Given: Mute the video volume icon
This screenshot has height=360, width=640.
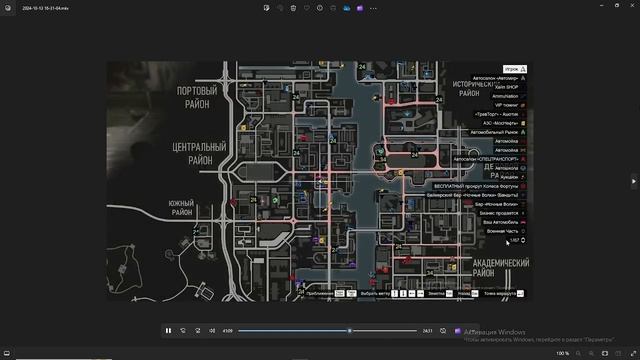Looking at the screenshot, I should coord(212,331).
